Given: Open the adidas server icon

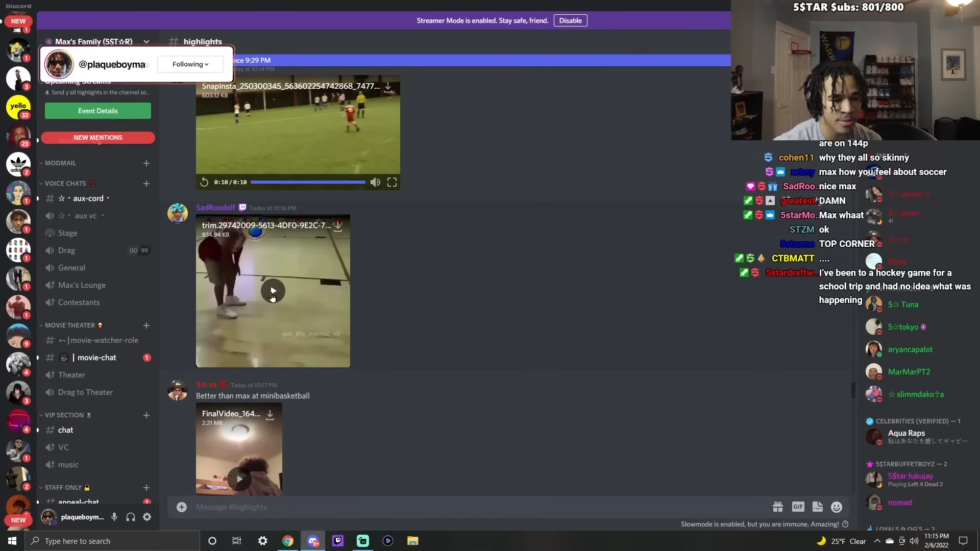Looking at the screenshot, I should (18, 164).
